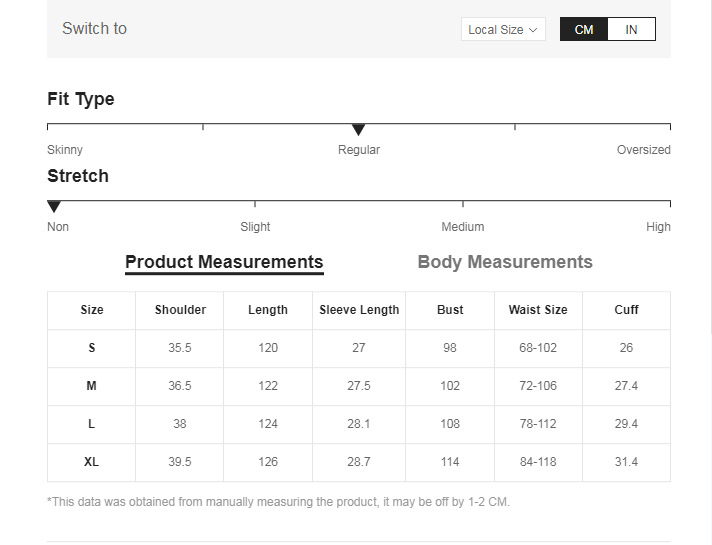Click the Local Size chevron arrow
Image resolution: width=712 pixels, height=545 pixels.
click(534, 30)
